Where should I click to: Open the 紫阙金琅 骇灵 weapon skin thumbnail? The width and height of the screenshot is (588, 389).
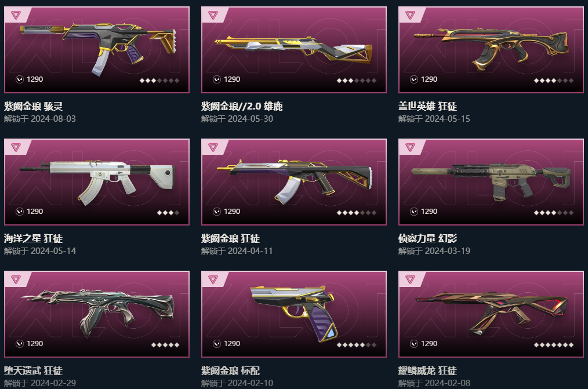click(x=97, y=50)
